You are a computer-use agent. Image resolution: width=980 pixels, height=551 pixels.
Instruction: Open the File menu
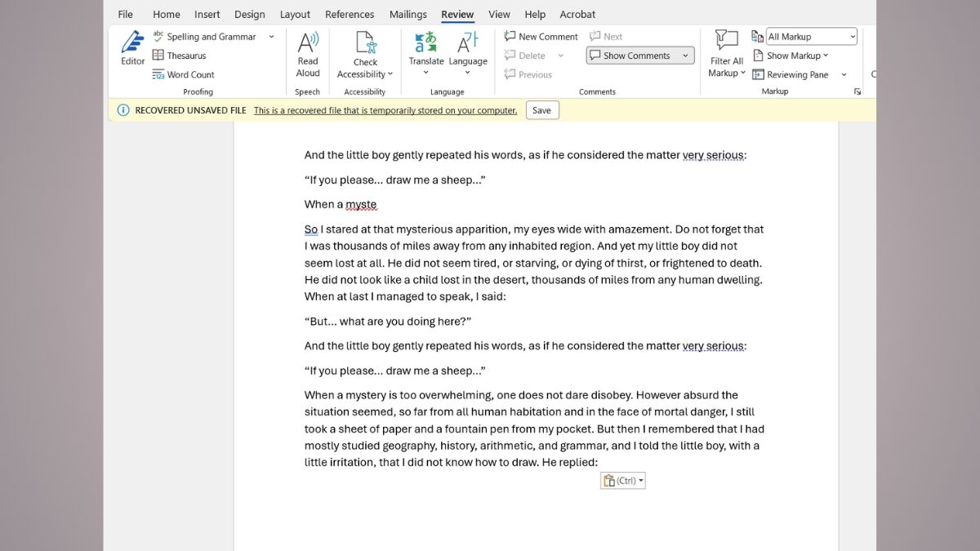pos(125,14)
